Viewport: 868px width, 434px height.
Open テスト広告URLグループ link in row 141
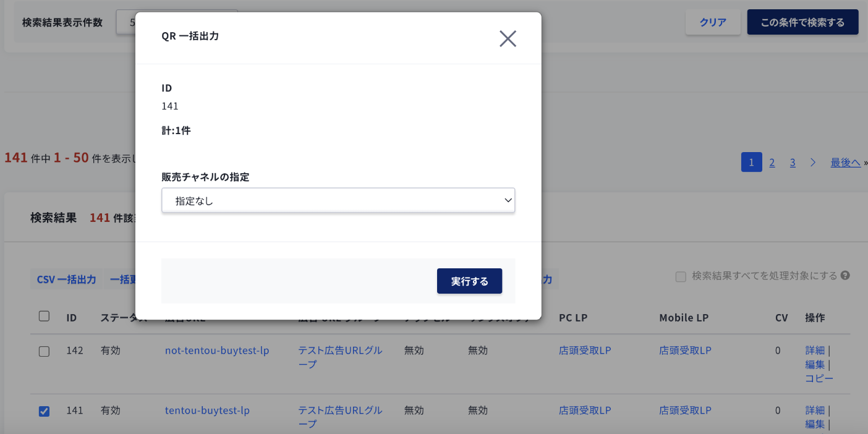coord(340,417)
